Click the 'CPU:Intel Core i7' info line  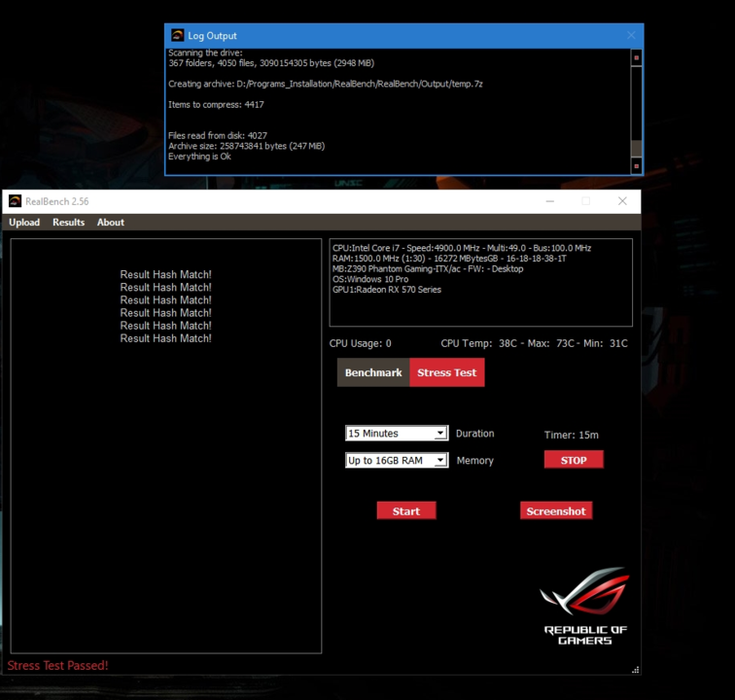(462, 248)
